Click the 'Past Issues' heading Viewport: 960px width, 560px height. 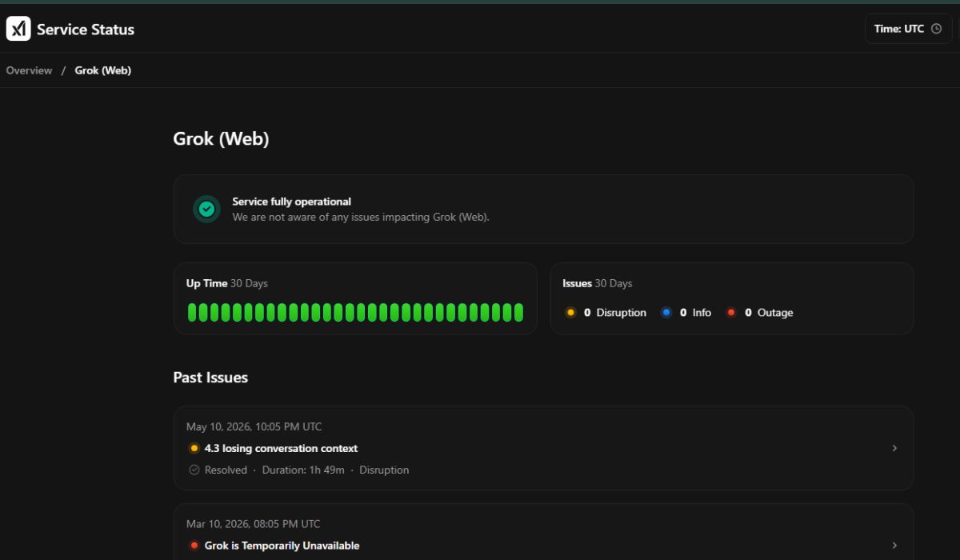pos(210,378)
